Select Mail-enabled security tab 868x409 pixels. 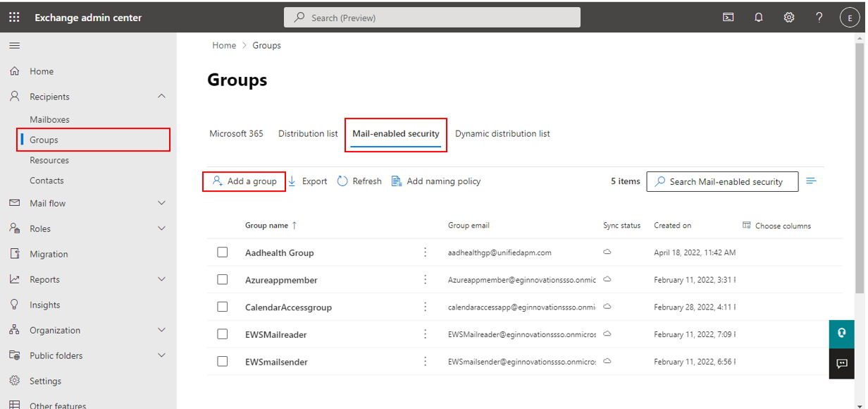(x=396, y=133)
